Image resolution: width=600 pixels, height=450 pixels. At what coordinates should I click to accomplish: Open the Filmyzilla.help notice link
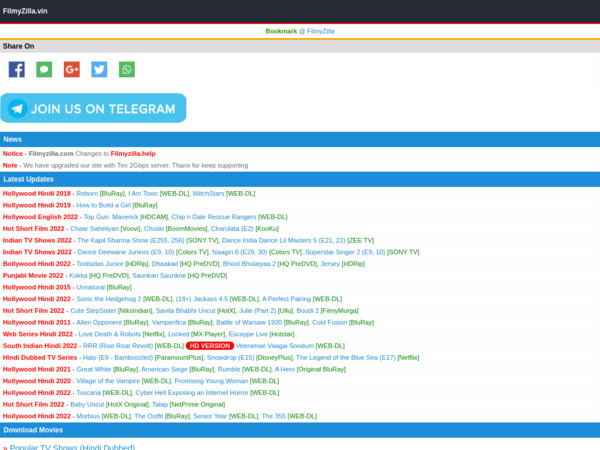point(133,154)
